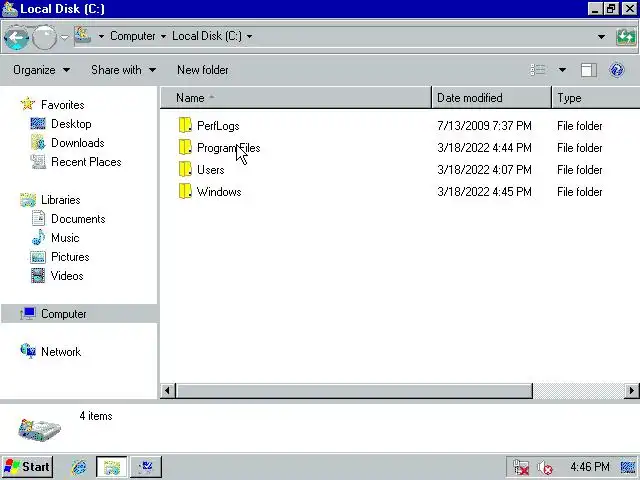Click date 3/18/2022 4:45 PM
The width and height of the screenshot is (640, 480).
click(484, 192)
